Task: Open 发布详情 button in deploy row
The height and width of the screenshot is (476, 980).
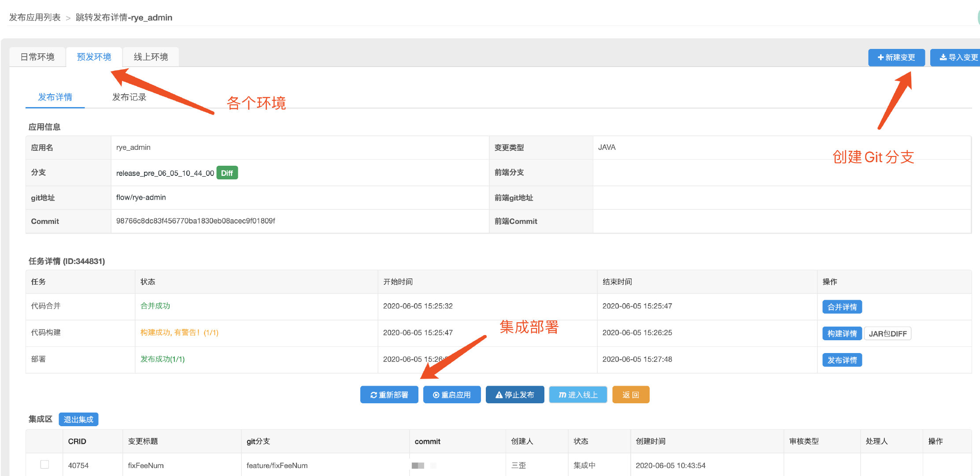Action: pos(842,360)
